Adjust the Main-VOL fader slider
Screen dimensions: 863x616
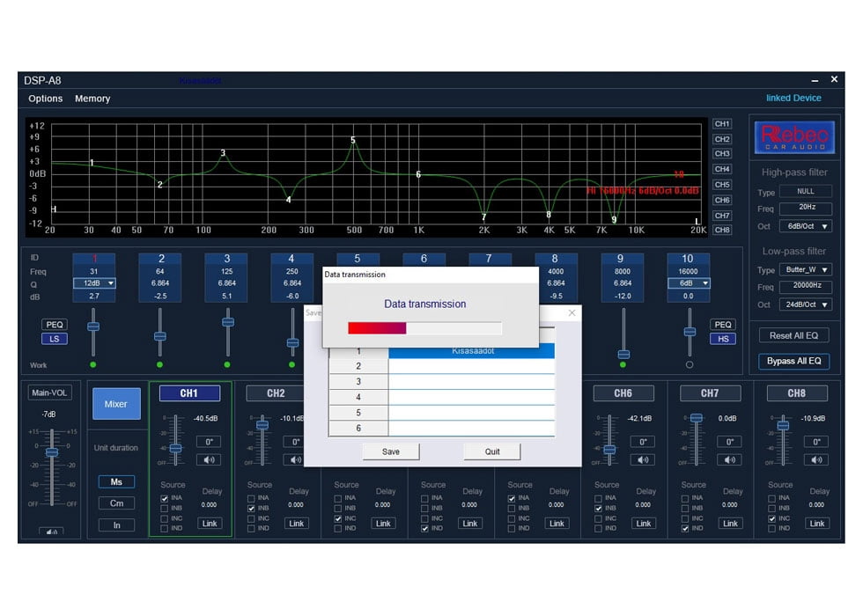click(x=53, y=451)
